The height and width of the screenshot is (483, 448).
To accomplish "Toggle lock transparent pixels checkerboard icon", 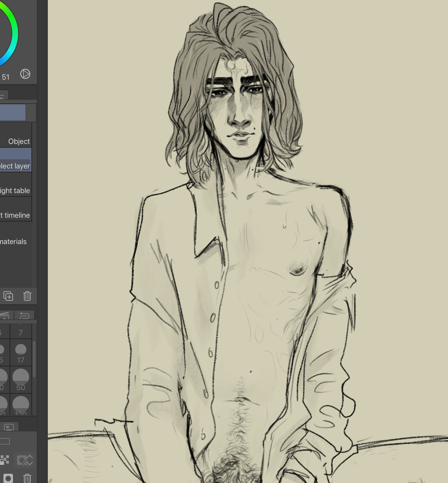I will pyautogui.click(x=4, y=460).
